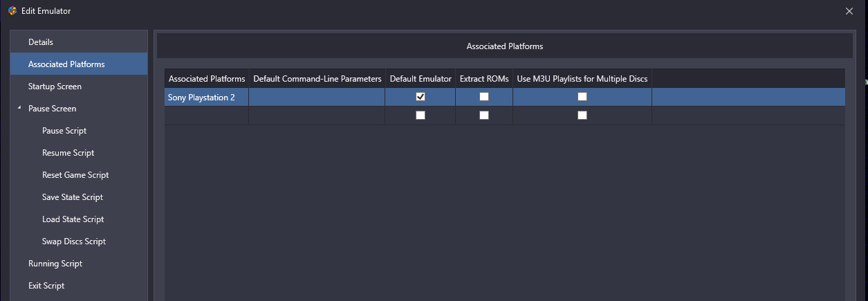Collapse the Pause Screen tree section
Screen dimensions: 868x301
19,109
